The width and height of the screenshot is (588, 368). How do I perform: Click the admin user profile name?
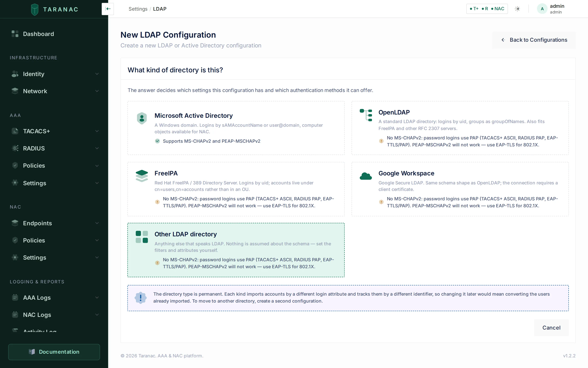[557, 6]
